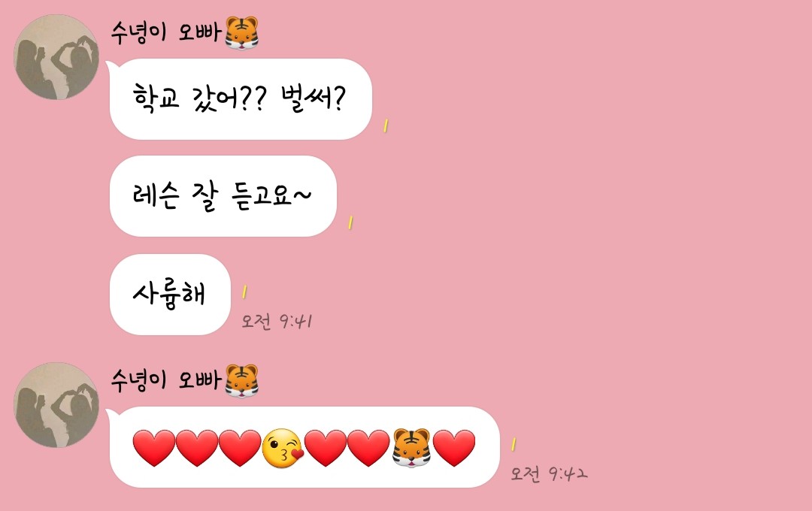Select the '학교 갔어?? 벌써?' message bubble
Screen dimensions: 812x511
[x=241, y=99]
